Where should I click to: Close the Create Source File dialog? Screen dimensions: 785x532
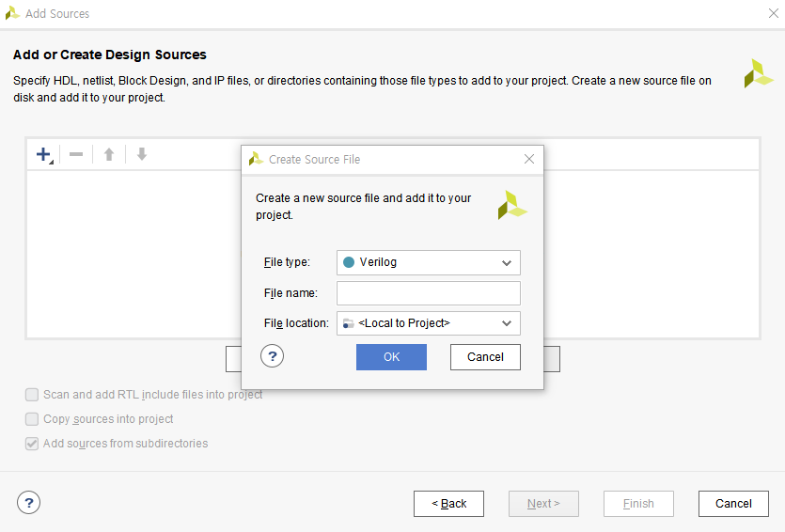[x=529, y=159]
